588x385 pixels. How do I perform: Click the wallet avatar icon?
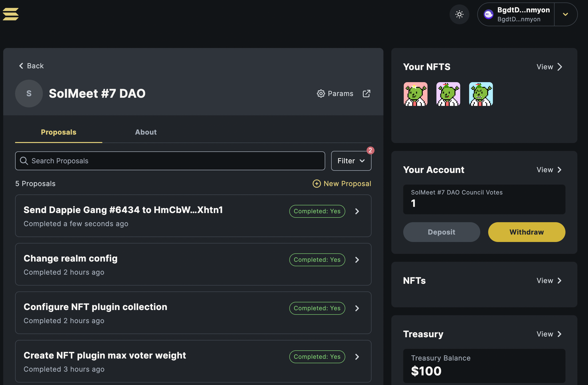[488, 14]
